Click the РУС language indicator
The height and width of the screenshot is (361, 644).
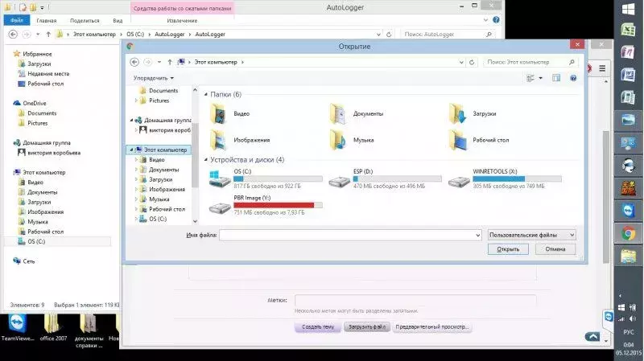click(x=629, y=332)
